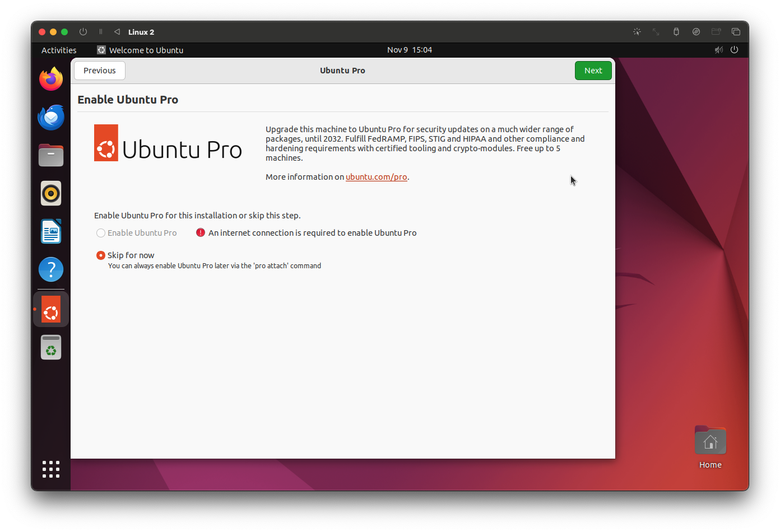780x532 pixels.
Task: Pause the Linux 2 virtual machine
Action: (101, 32)
